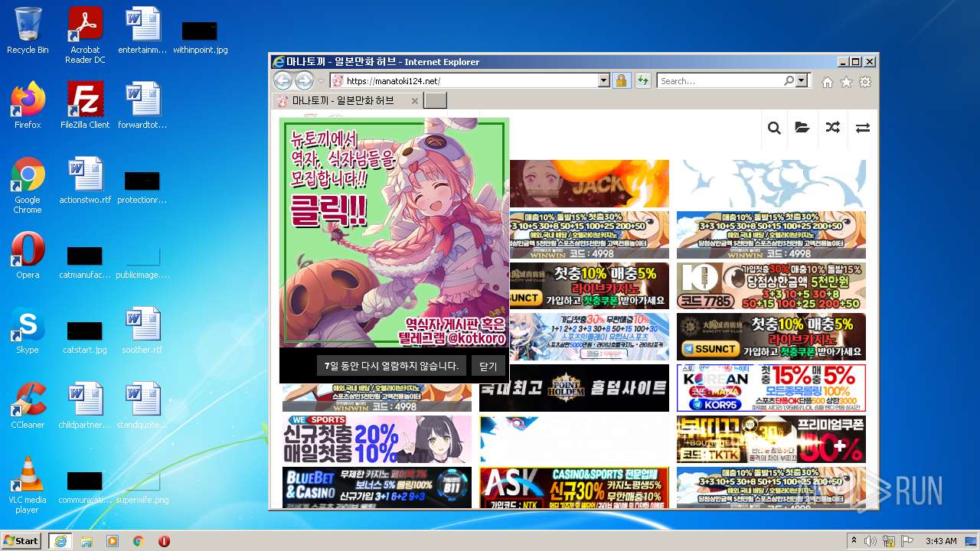The height and width of the screenshot is (551, 980).
Task: Open Chrome from the taskbar
Action: [139, 541]
